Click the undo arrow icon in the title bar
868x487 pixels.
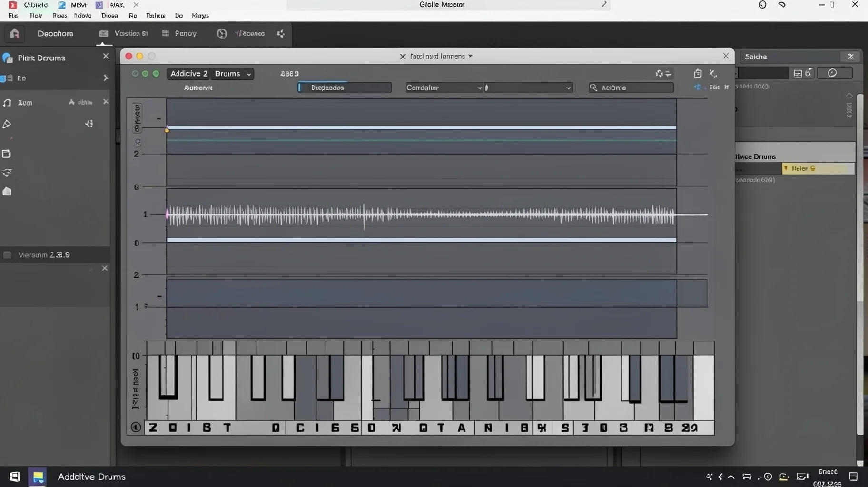(782, 5)
